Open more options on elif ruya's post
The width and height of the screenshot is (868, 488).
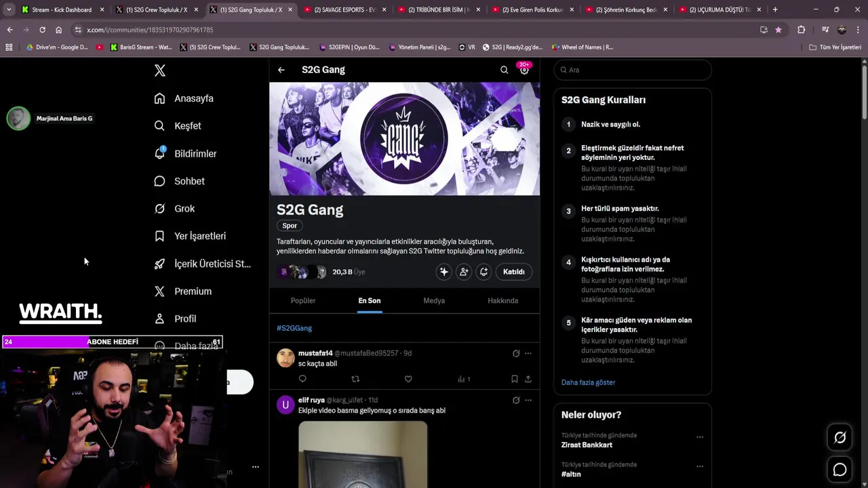click(528, 400)
